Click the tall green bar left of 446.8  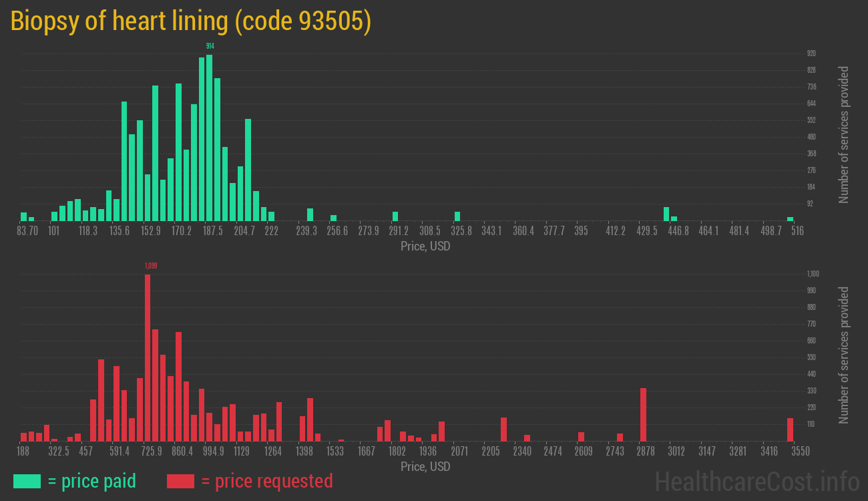666,214
